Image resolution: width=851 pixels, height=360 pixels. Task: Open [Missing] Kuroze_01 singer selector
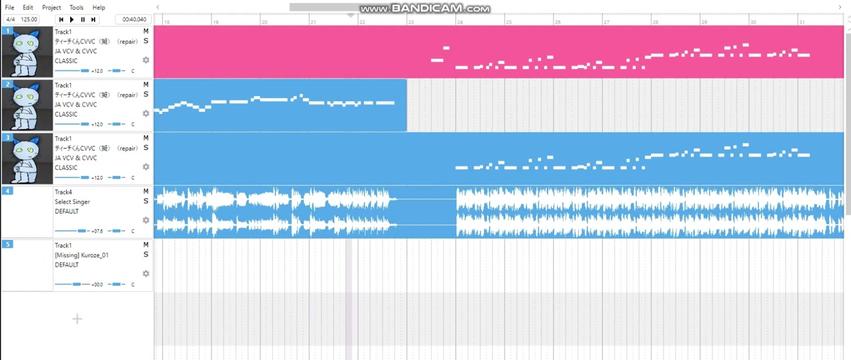(81, 255)
